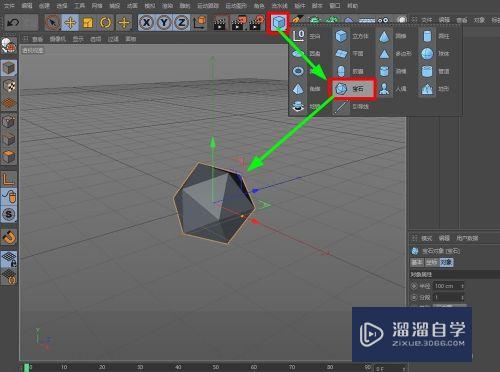Select the Rotate tool in the toolbar
This screenshot has height=372, width=500.
pos(106,23)
